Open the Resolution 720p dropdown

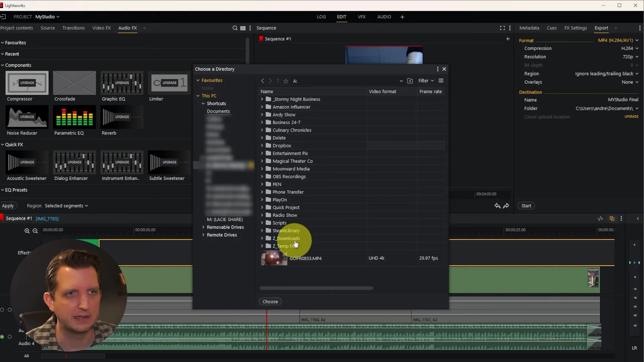pyautogui.click(x=630, y=57)
